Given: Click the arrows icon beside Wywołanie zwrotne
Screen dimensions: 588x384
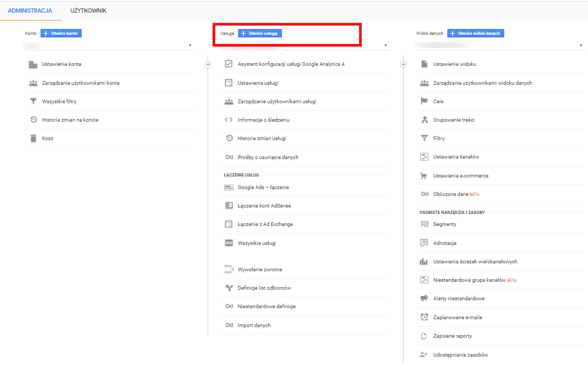Looking at the screenshot, I should coord(229,269).
